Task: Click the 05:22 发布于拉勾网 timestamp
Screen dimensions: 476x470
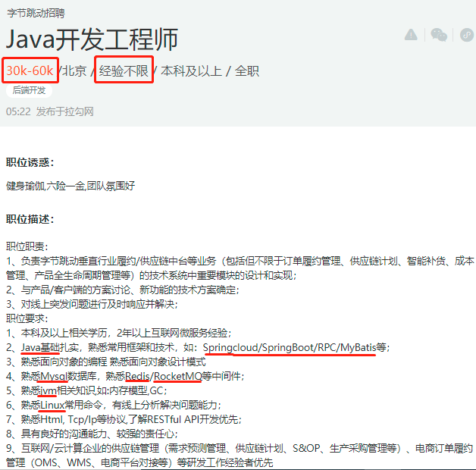Action: click(x=50, y=111)
